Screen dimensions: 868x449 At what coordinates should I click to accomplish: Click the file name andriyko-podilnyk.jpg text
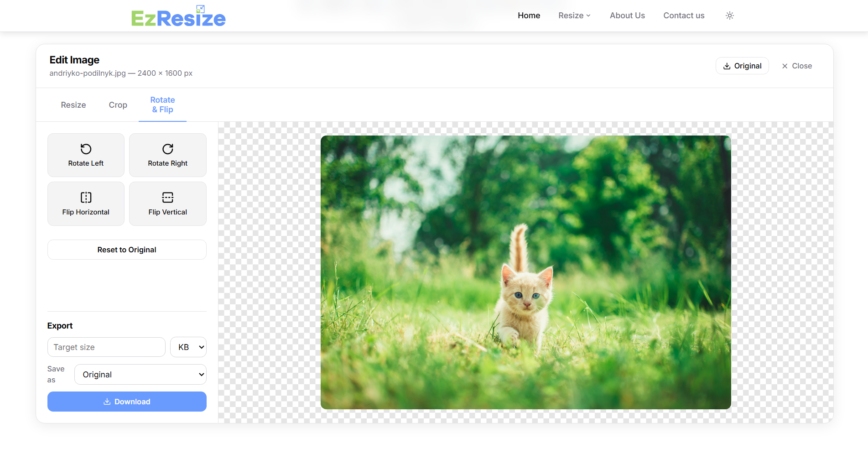(x=88, y=73)
